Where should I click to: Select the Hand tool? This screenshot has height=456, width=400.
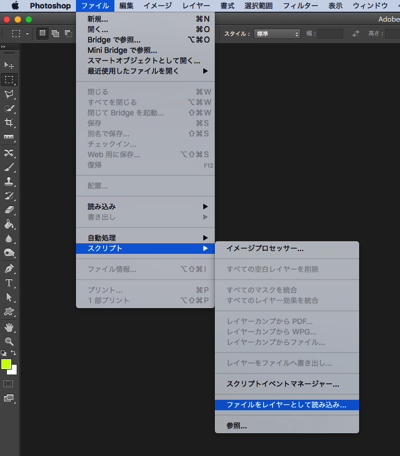[9, 327]
